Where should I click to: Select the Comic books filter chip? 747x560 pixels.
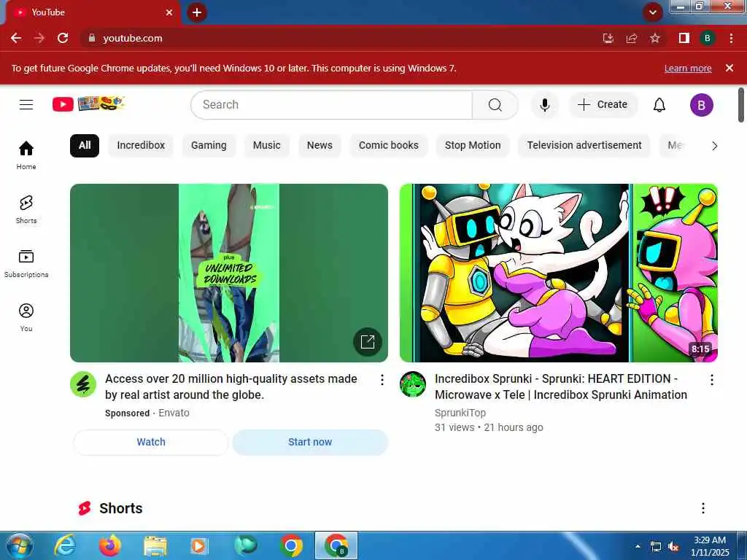388,145
